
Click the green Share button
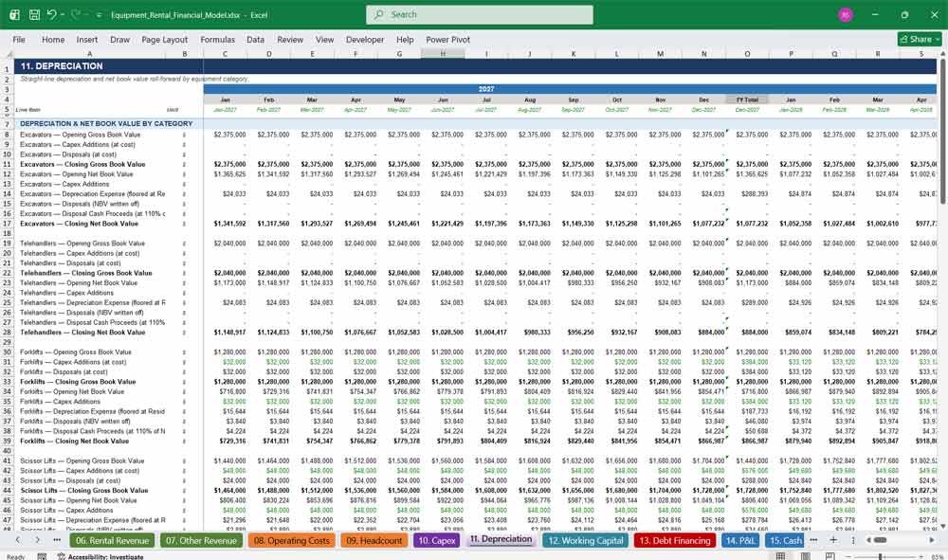click(x=920, y=39)
